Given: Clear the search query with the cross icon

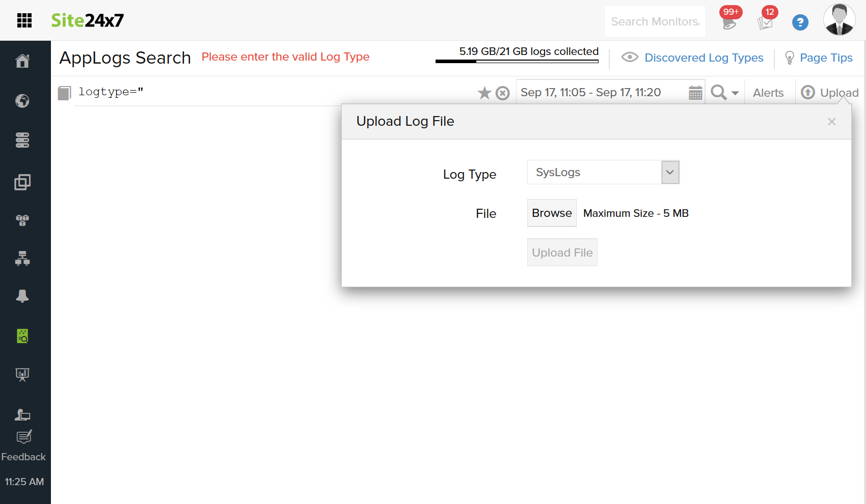Looking at the screenshot, I should (x=503, y=93).
